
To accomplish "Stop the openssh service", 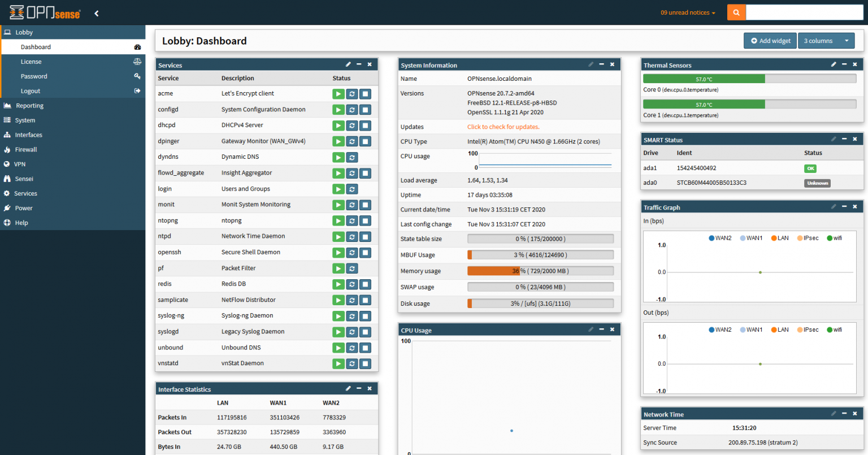I will point(366,253).
